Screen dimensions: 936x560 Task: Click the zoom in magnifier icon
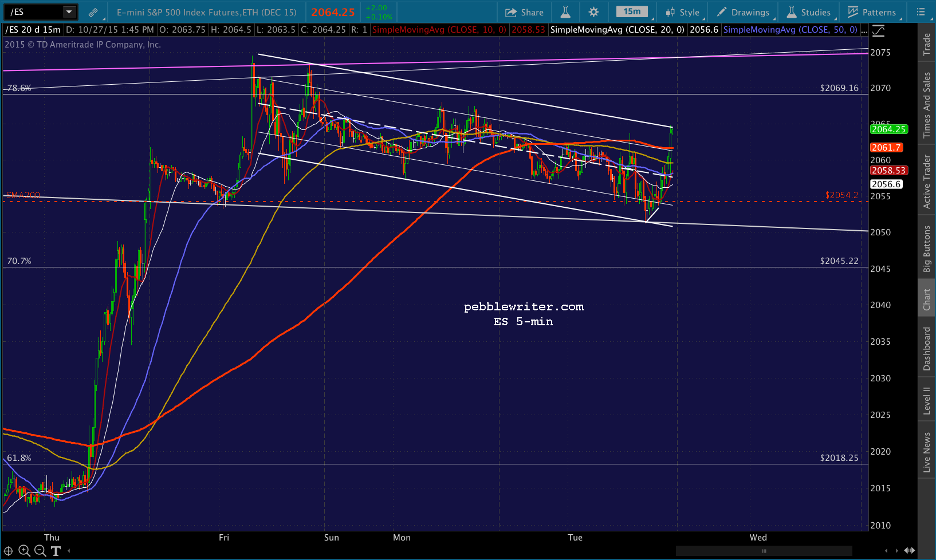[24, 551]
